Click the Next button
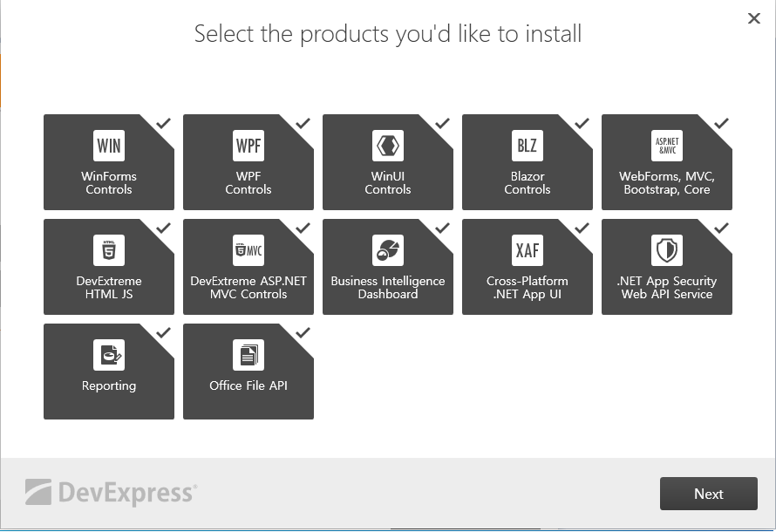The width and height of the screenshot is (776, 532). [x=709, y=494]
